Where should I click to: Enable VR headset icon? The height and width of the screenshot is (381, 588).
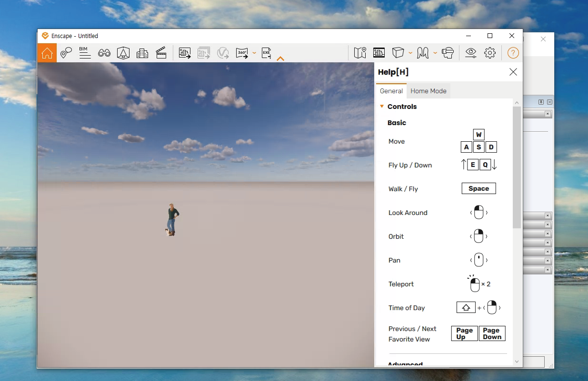point(448,53)
